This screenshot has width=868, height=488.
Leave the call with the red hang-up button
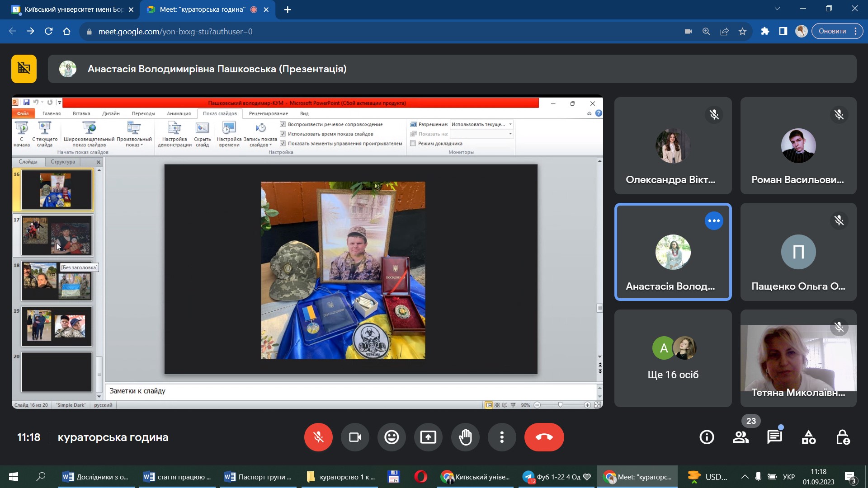[x=544, y=437]
